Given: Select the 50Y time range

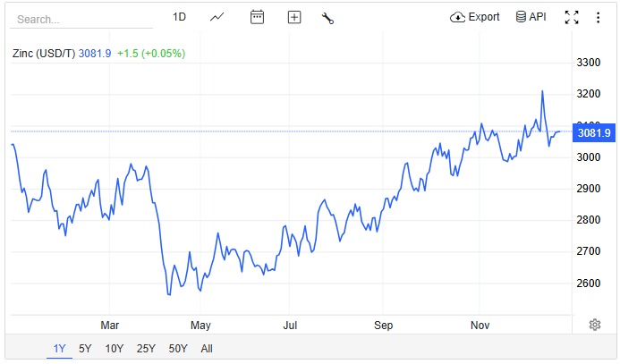Looking at the screenshot, I should point(177,349).
